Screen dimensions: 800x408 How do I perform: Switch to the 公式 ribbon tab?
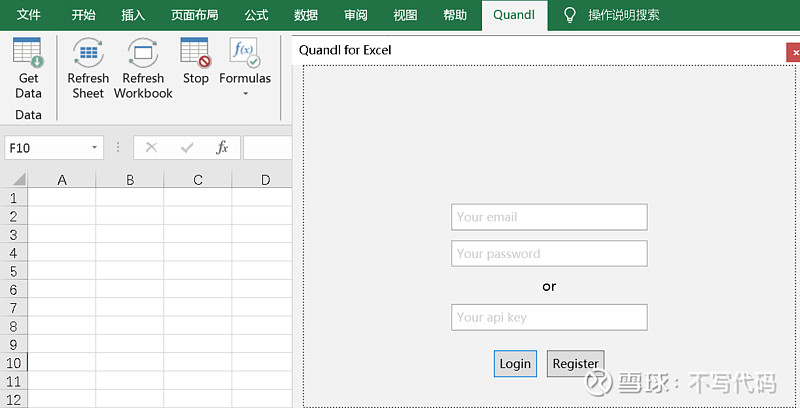tap(256, 15)
